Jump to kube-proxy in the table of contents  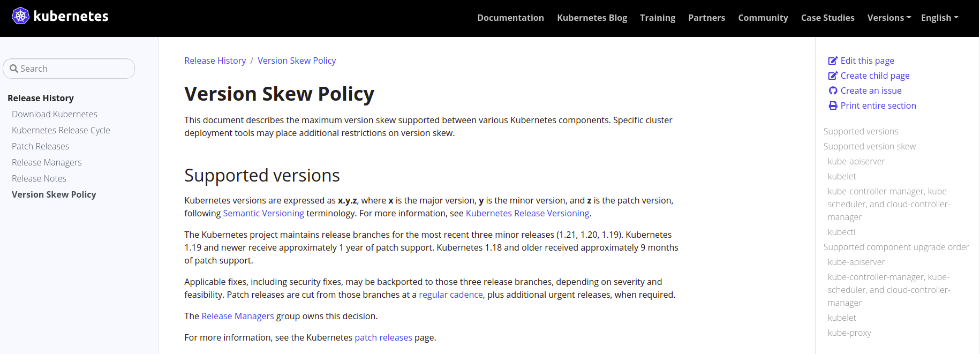(849, 333)
